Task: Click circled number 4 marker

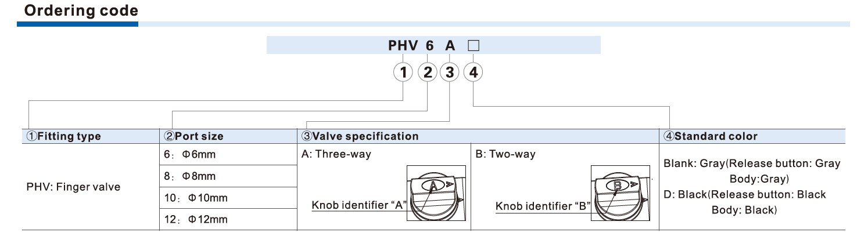Action: pos(474,72)
